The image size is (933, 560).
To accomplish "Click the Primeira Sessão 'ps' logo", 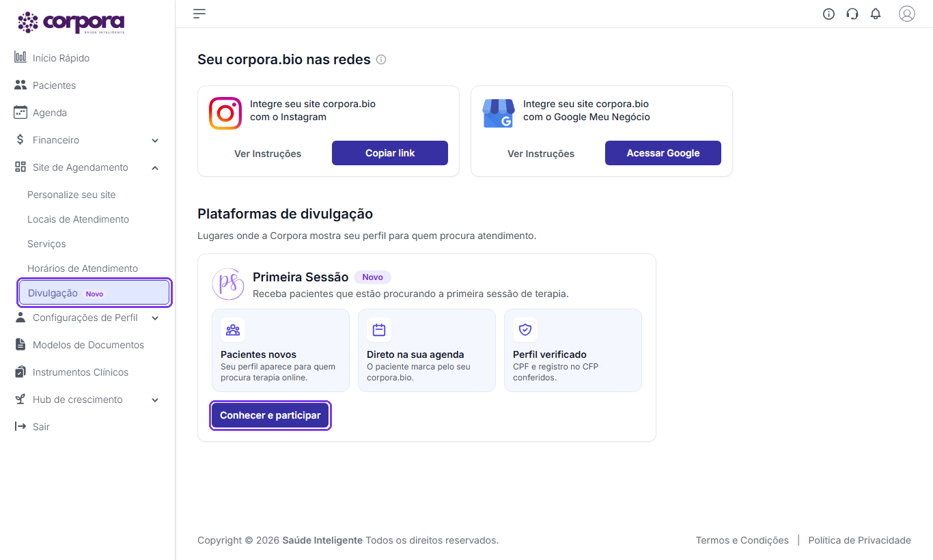I will tap(228, 284).
